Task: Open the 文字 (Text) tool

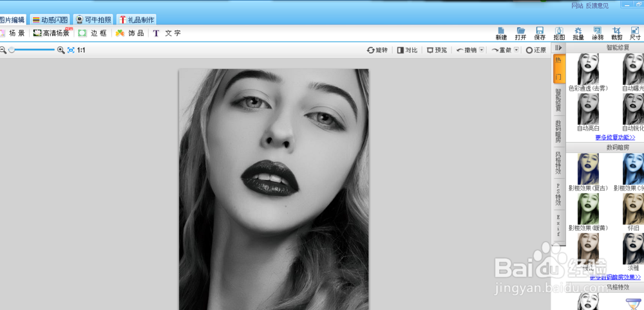Action: coord(167,33)
